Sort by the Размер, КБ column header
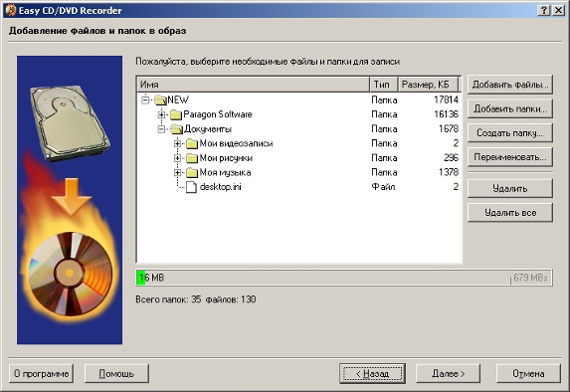The image size is (570, 392). tap(428, 85)
